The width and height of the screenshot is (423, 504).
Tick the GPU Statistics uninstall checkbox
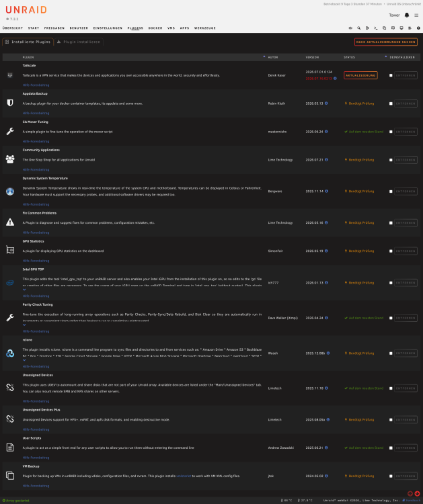[x=391, y=251]
